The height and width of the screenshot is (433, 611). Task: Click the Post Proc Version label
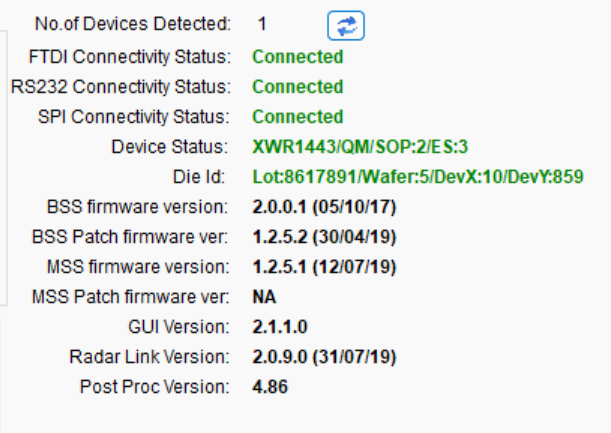click(154, 387)
